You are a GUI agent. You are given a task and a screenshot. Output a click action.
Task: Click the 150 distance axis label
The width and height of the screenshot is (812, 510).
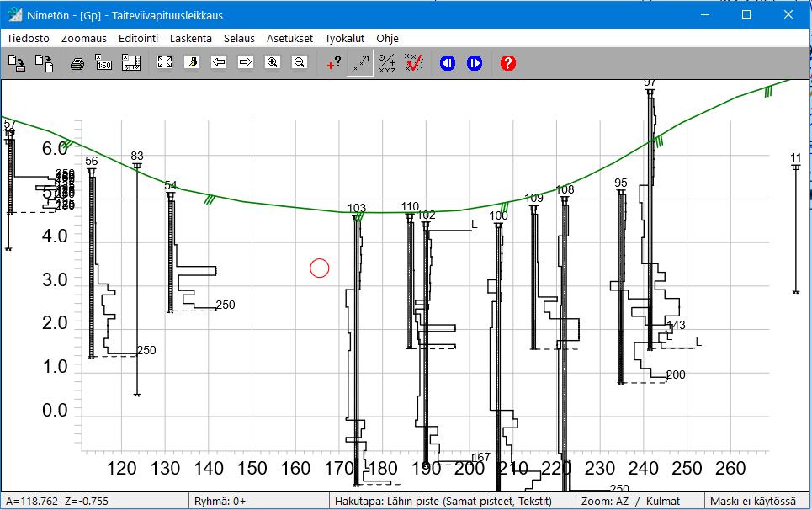pos(252,469)
